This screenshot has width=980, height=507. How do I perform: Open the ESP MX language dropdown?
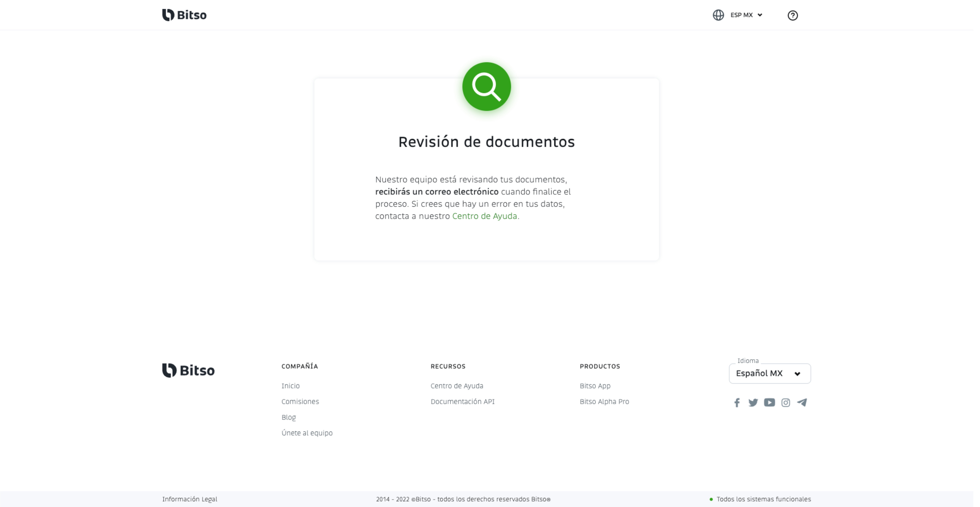point(746,15)
